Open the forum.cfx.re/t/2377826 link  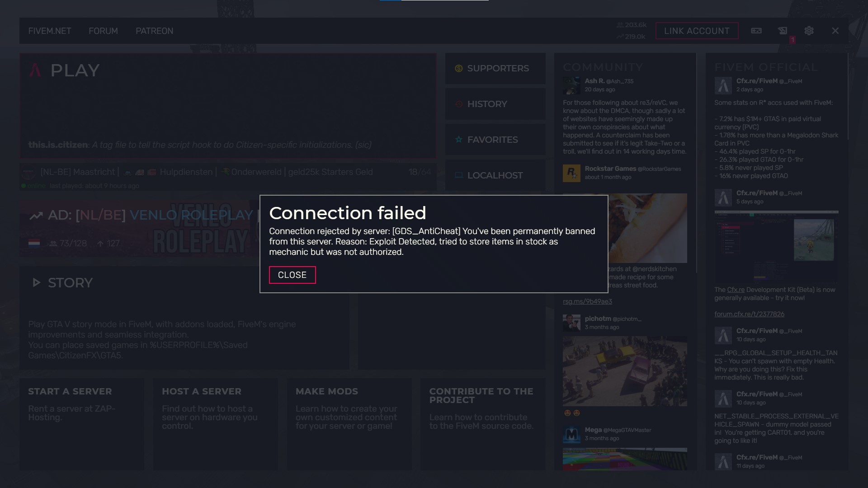click(x=749, y=314)
